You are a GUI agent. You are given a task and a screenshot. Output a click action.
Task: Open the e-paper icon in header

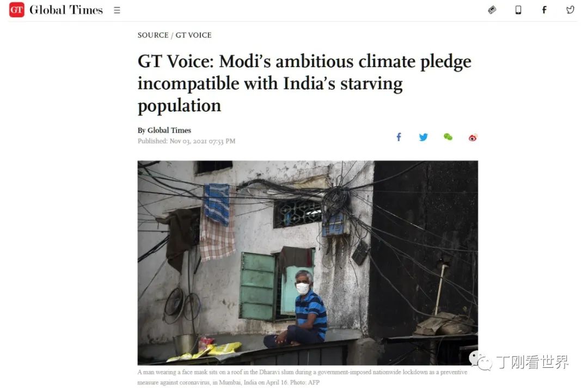coord(492,10)
